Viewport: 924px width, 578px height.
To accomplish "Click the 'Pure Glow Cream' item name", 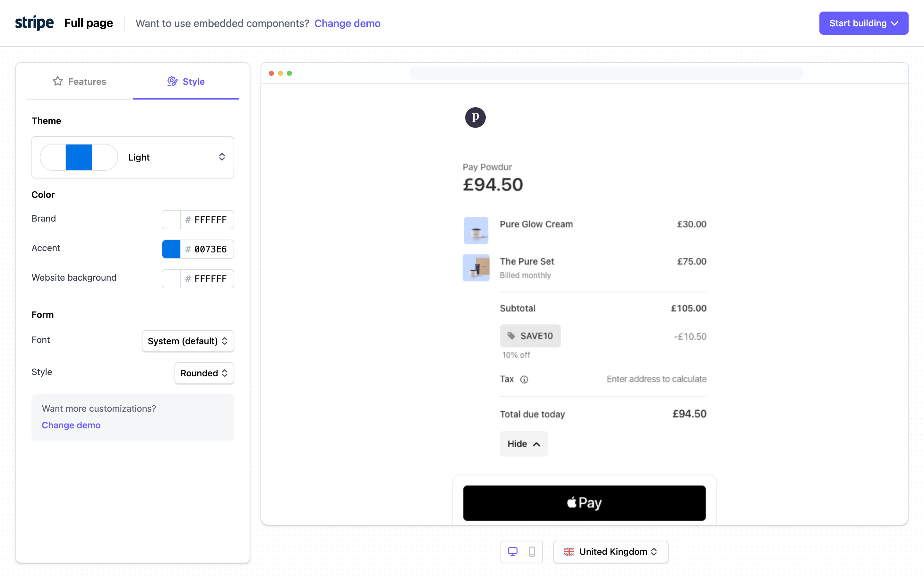I will click(536, 224).
